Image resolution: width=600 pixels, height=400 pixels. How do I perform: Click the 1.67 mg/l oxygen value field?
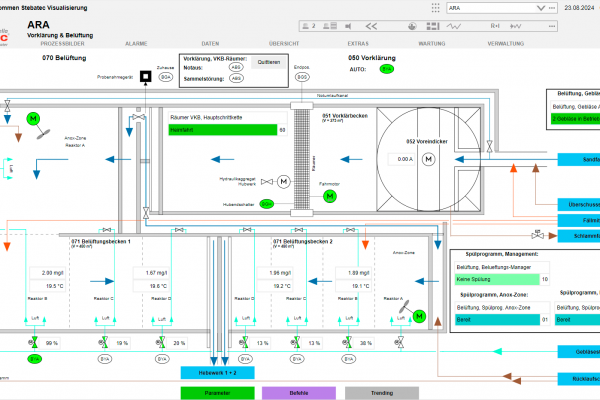point(151,273)
